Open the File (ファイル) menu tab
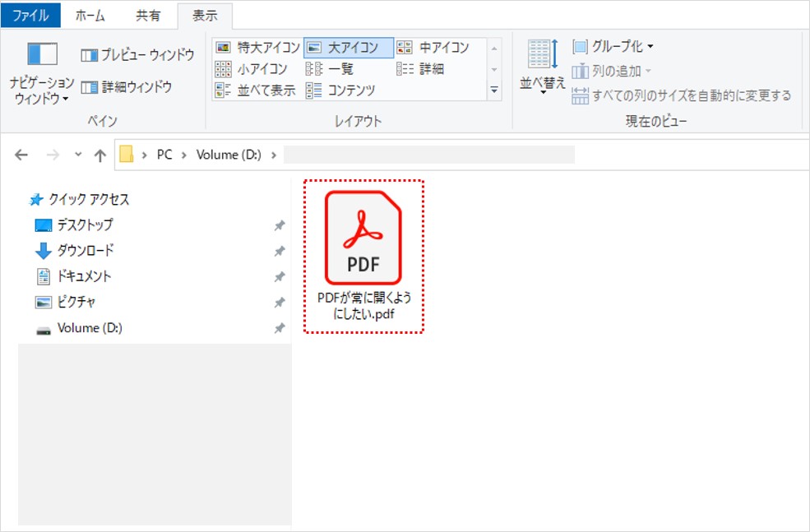810x532 pixels. coord(30,16)
